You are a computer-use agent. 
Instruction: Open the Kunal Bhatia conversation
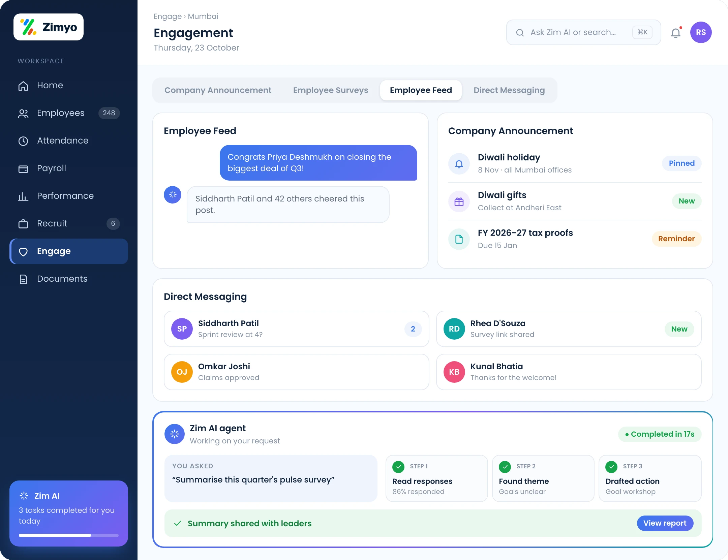(569, 372)
